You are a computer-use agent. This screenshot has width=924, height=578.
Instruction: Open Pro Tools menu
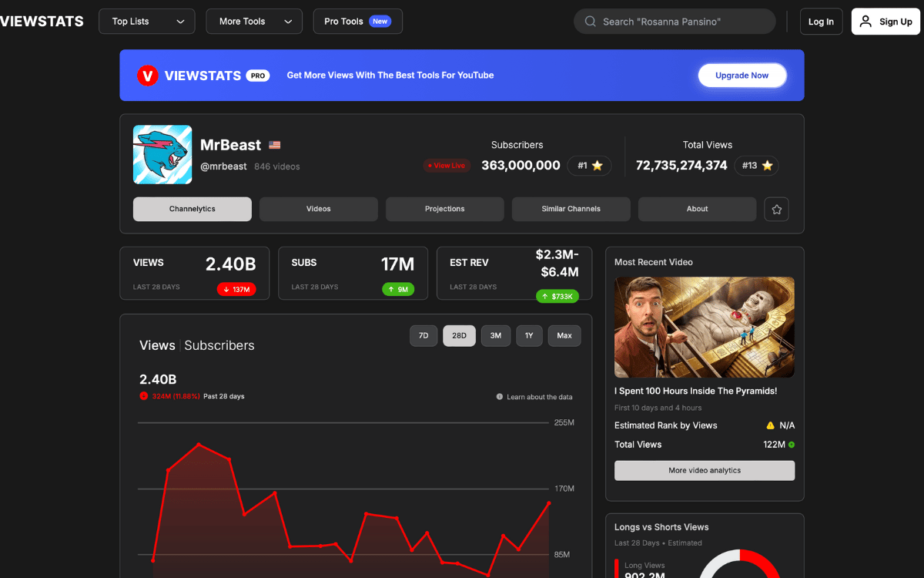click(x=358, y=22)
